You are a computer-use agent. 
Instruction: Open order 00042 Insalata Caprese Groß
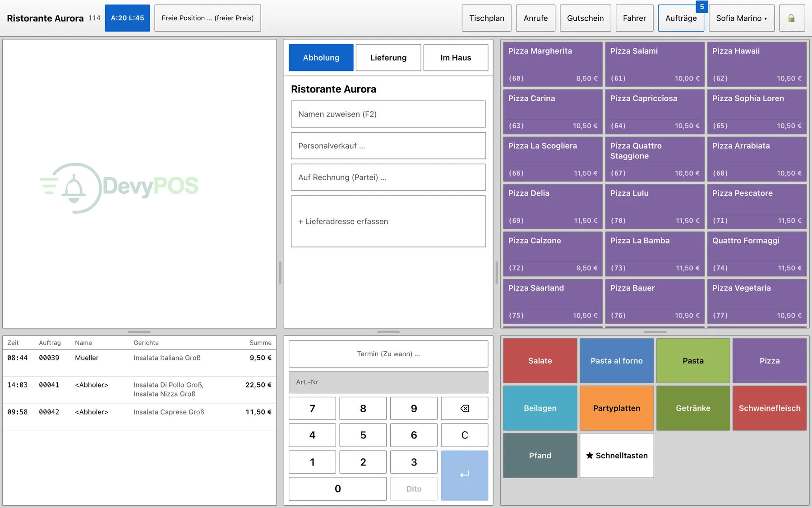139,417
